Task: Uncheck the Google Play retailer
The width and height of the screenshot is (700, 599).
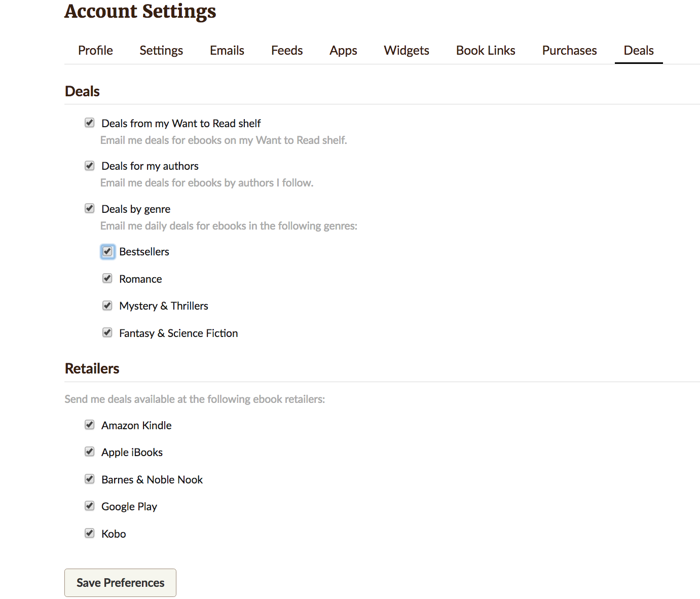Action: [90, 506]
